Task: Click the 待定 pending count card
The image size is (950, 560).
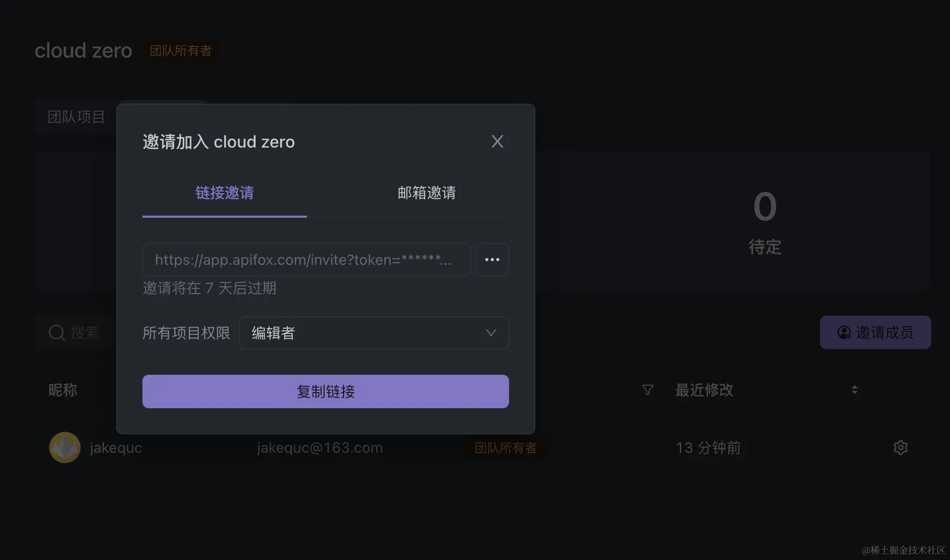Action: 765,221
